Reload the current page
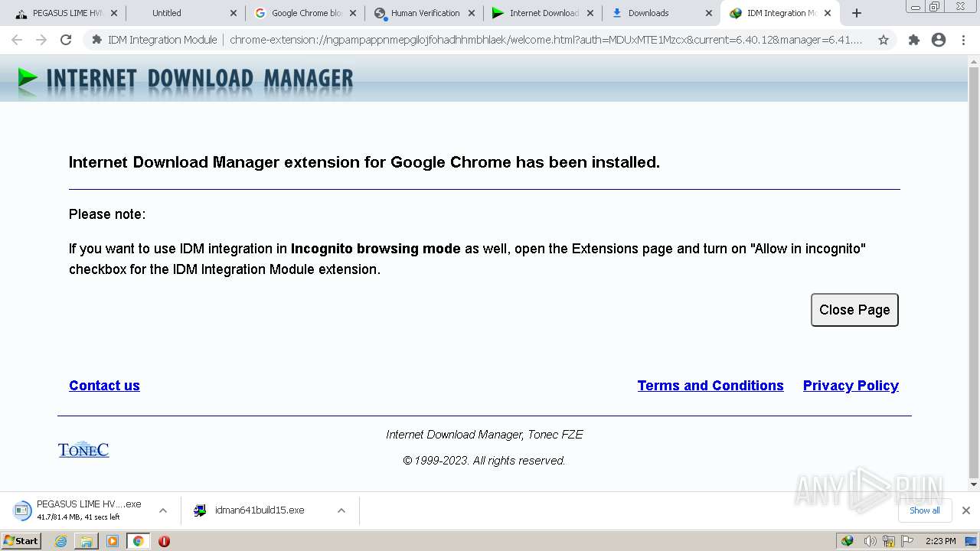The width and height of the screenshot is (980, 551). 66,40
